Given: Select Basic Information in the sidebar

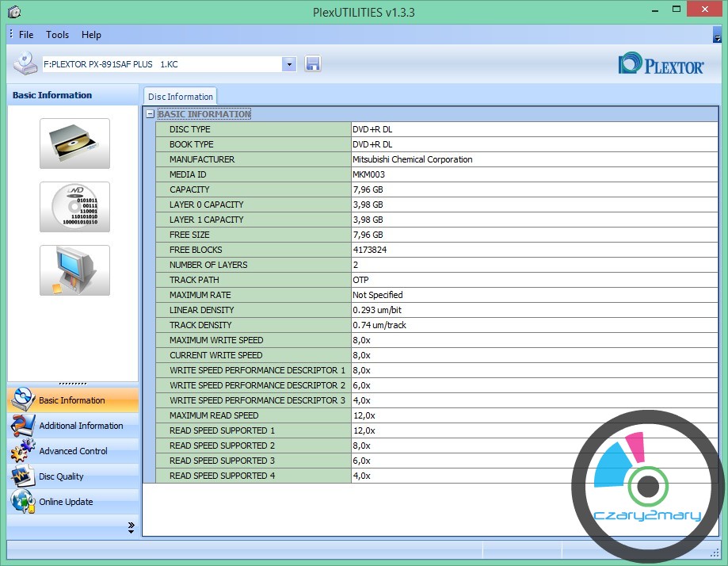Looking at the screenshot, I should click(72, 400).
